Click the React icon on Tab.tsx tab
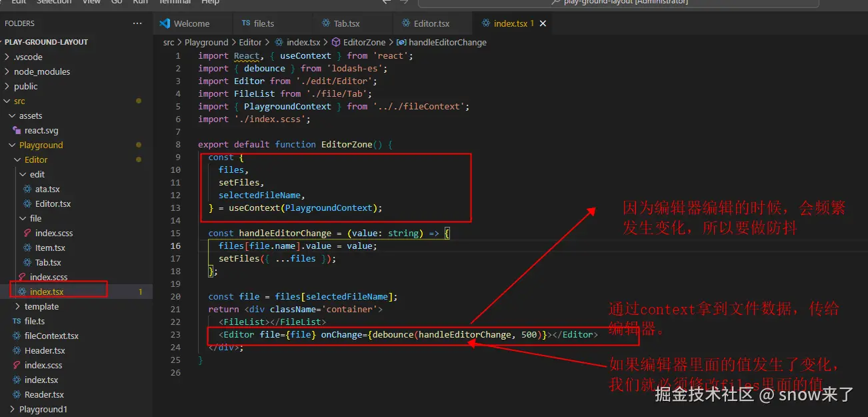 (x=325, y=23)
